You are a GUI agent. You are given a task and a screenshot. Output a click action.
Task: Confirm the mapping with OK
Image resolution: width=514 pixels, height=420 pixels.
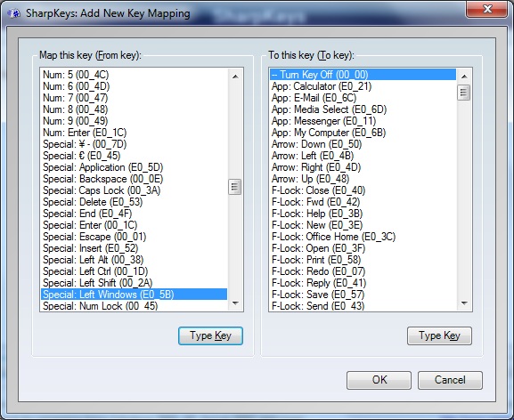click(x=379, y=380)
